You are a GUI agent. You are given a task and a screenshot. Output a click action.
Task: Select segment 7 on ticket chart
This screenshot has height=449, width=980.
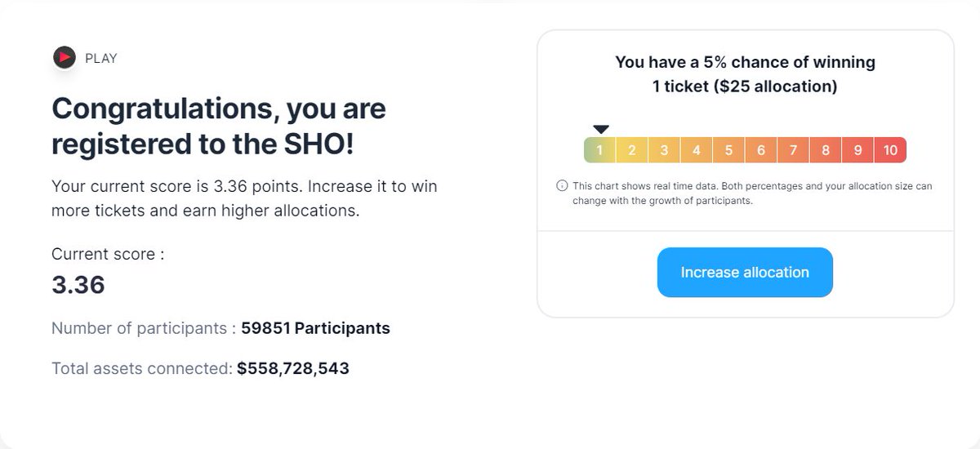(793, 150)
